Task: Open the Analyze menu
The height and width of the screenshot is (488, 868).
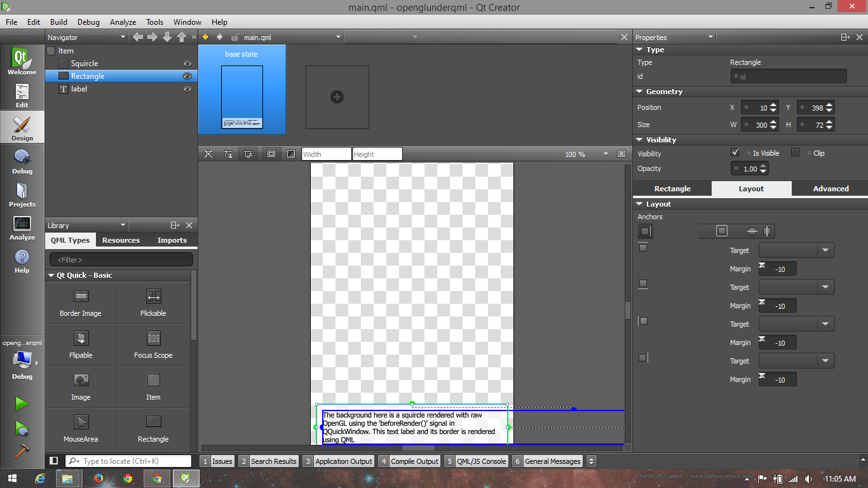Action: (123, 22)
